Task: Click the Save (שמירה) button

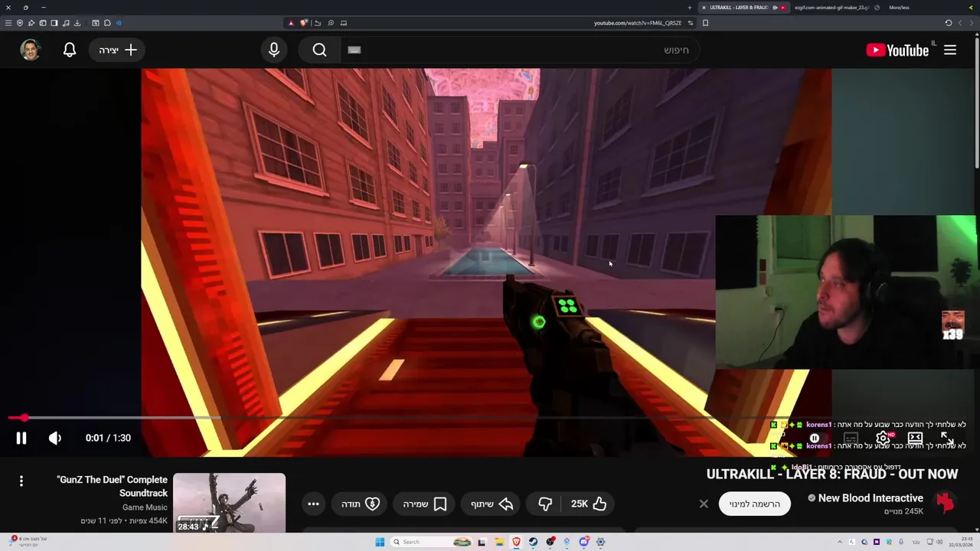Action: click(425, 504)
